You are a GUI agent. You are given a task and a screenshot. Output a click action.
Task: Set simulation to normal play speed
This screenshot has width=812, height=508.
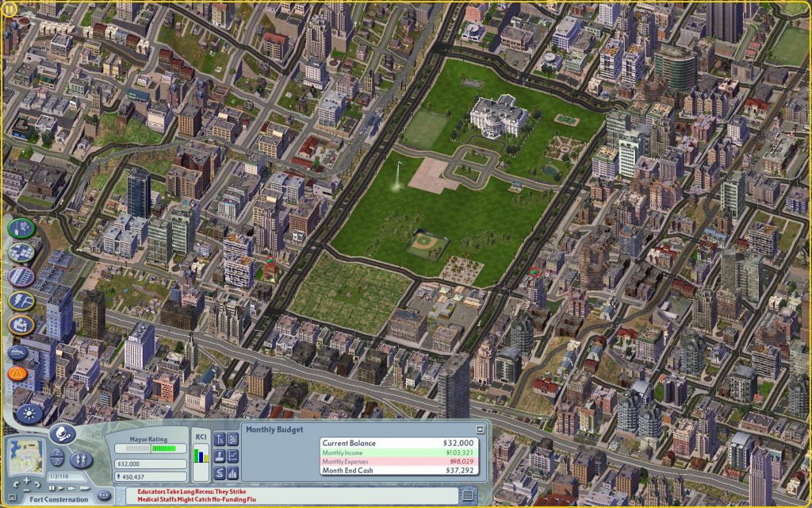pos(61,488)
